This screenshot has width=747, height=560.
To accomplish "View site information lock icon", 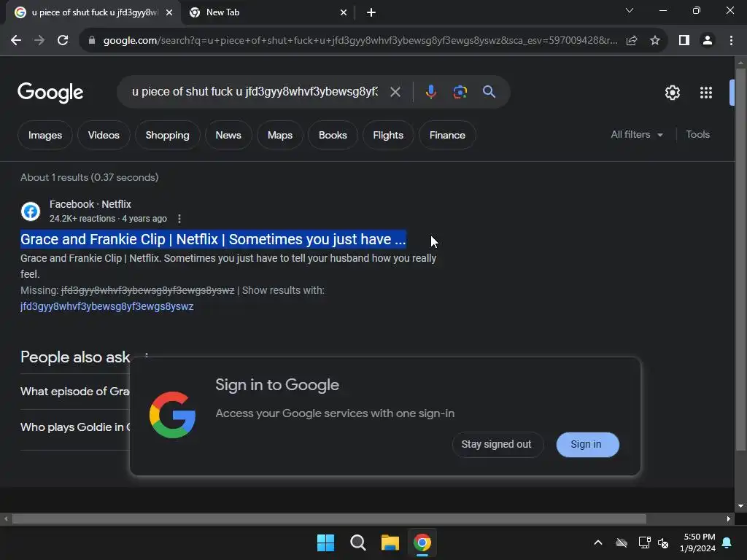I will [92, 41].
